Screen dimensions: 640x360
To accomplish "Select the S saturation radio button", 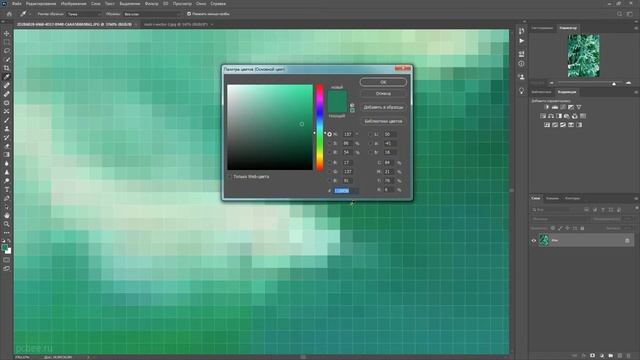I will point(329,143).
